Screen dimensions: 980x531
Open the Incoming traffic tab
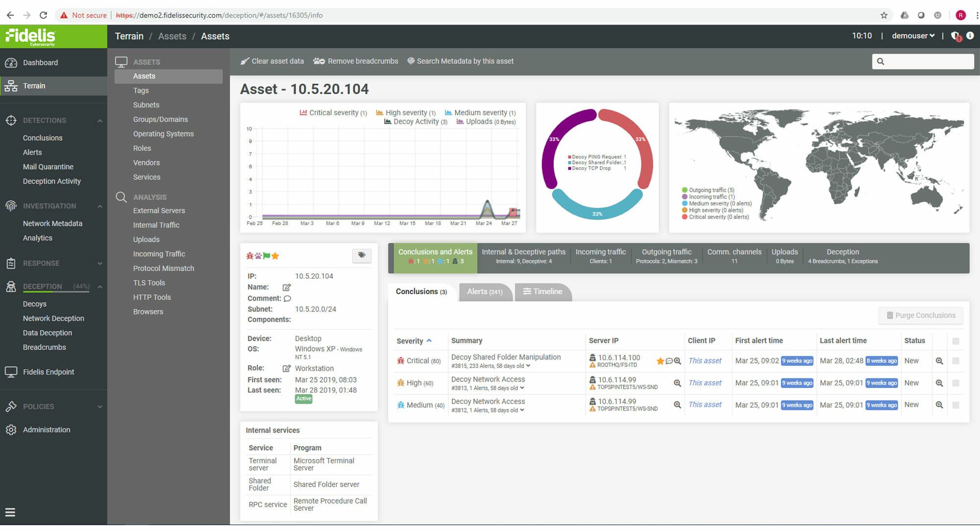point(601,256)
